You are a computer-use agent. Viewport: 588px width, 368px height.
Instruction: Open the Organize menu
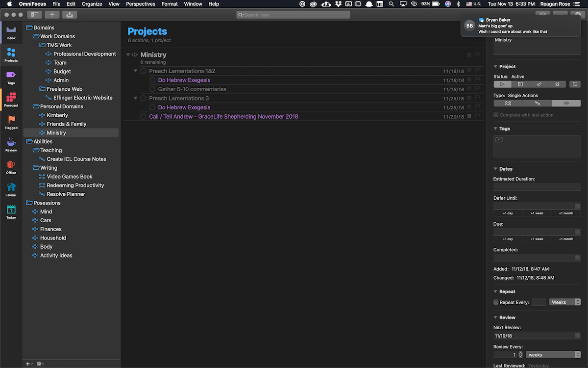pos(92,4)
